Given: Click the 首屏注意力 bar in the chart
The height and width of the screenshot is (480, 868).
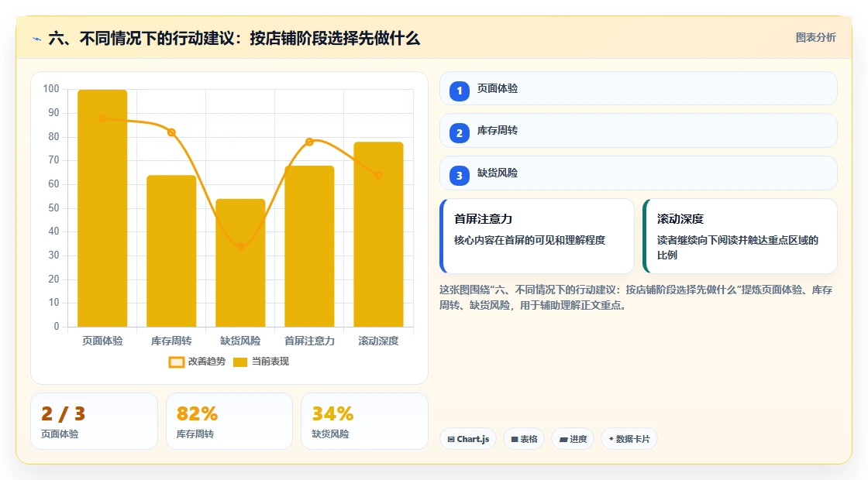Looking at the screenshot, I should point(309,246).
